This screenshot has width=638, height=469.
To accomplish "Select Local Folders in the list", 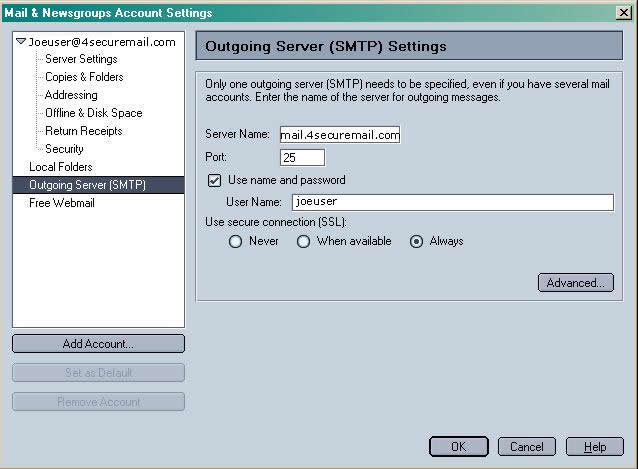I will click(x=60, y=167).
